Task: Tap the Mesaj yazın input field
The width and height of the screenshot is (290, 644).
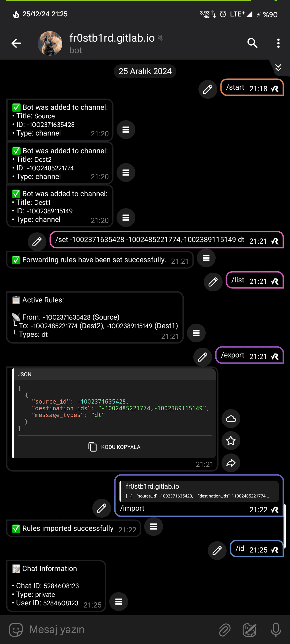Action: 121,630
